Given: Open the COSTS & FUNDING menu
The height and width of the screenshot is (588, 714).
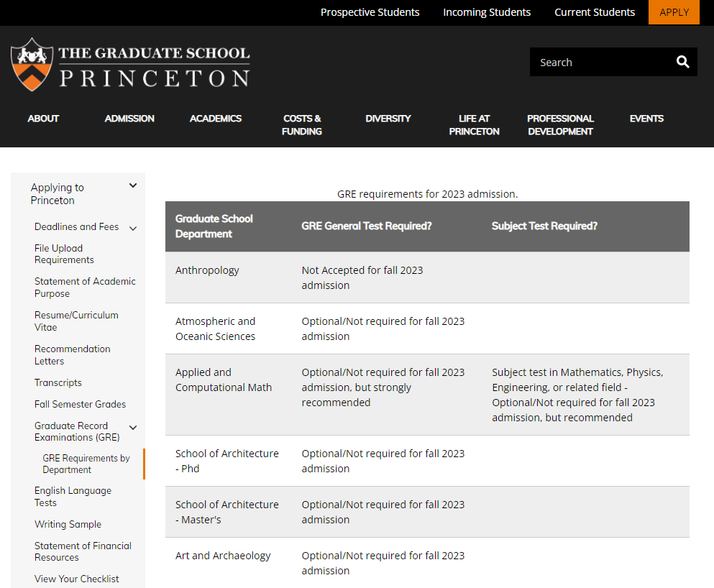Looking at the screenshot, I should click(301, 124).
